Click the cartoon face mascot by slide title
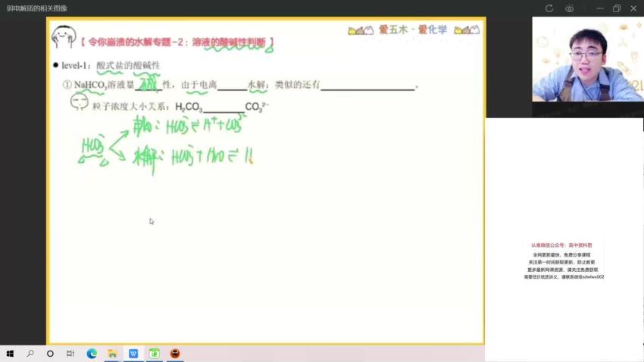Screen dimensions: 644x362 (64, 37)
